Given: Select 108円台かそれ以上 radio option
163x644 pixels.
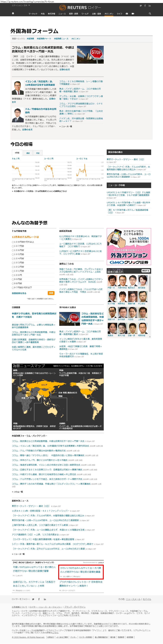Looking at the screenshot, I should tap(13, 242).
